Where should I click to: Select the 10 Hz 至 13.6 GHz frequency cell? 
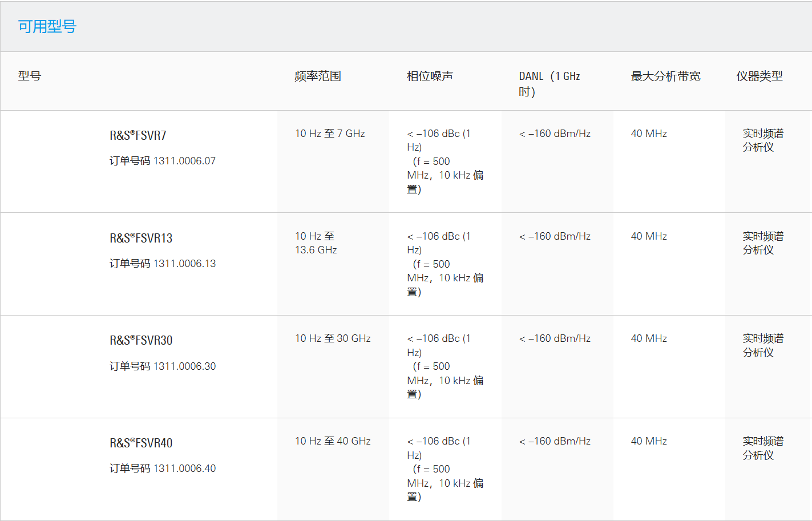[316, 243]
